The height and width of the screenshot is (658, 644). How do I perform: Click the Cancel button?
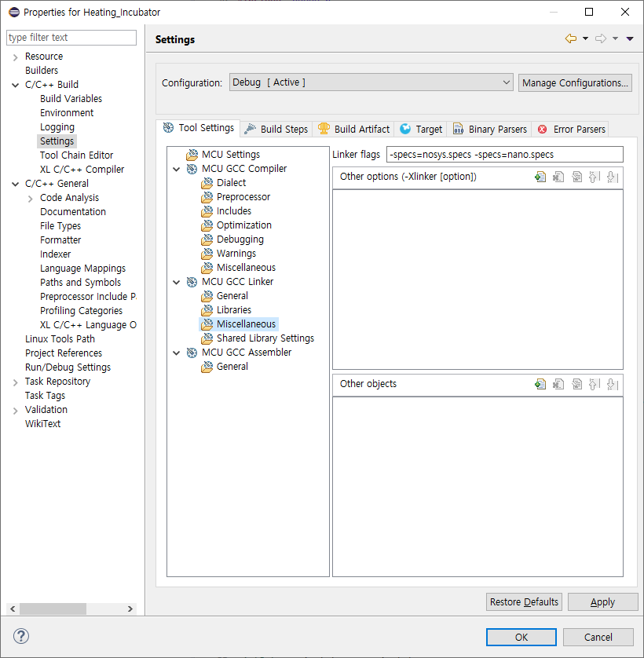(598, 637)
